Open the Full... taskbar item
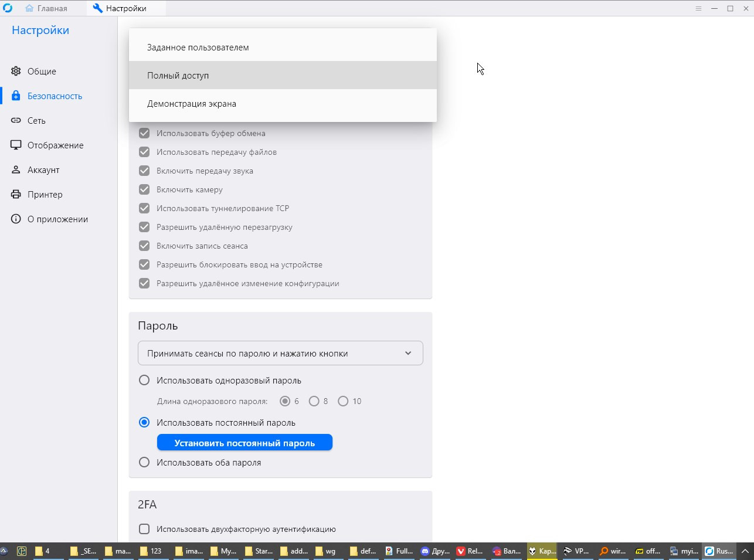Image resolution: width=754 pixels, height=560 pixels. click(x=399, y=551)
